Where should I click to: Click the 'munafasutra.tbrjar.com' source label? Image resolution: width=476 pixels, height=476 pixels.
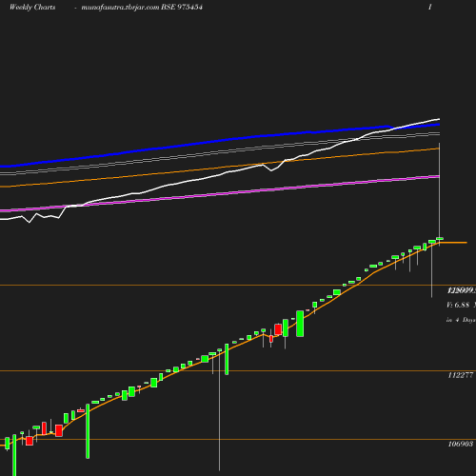120,8
